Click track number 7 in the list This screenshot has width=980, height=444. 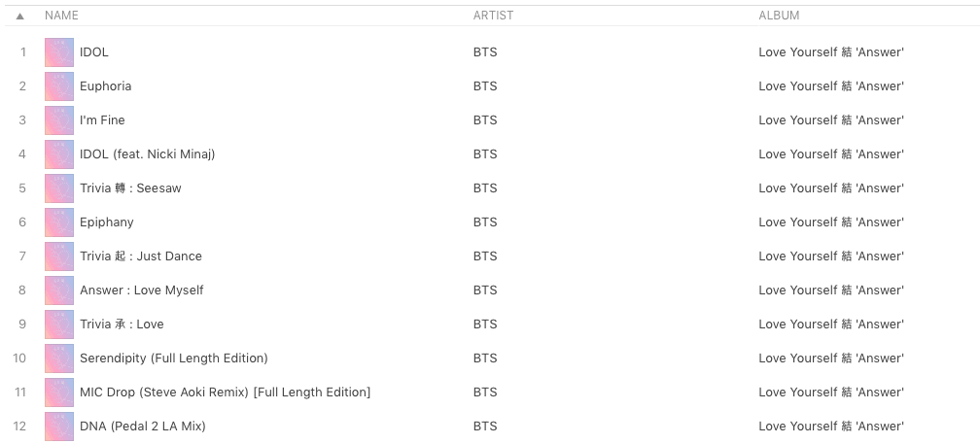(x=22, y=256)
